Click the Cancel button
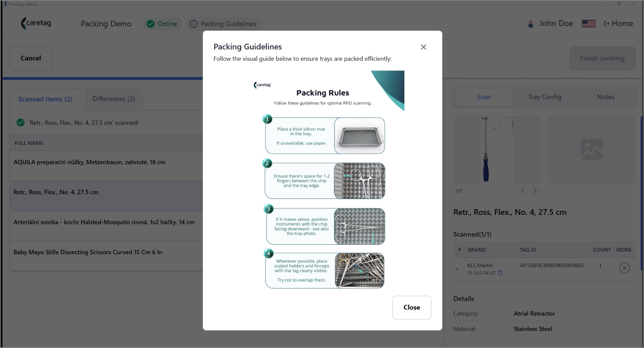Image resolution: width=644 pixels, height=348 pixels. pos(31,58)
